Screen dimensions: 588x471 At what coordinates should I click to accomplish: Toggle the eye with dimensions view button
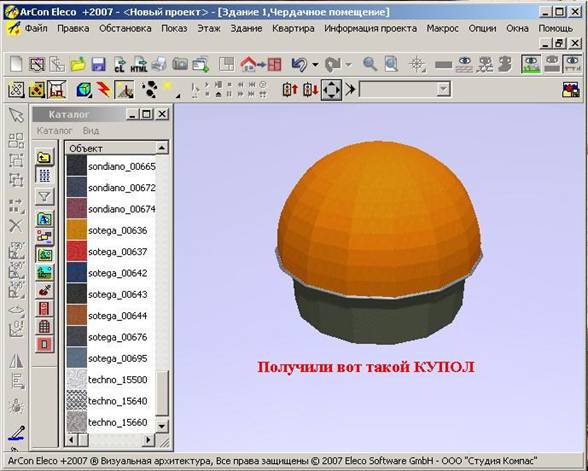pos(572,64)
